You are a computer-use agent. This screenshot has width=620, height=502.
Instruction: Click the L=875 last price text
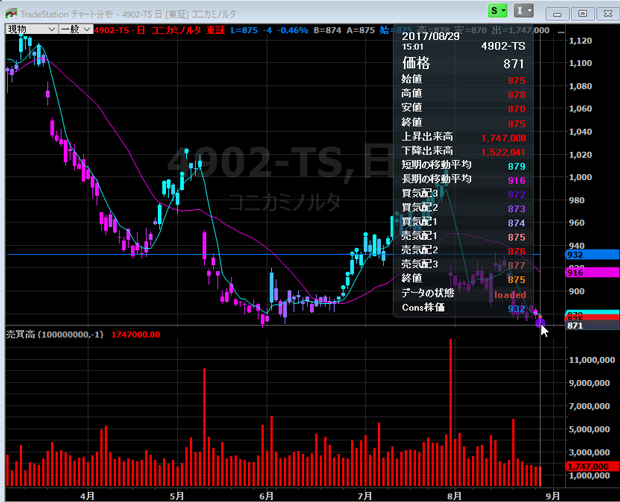click(244, 30)
